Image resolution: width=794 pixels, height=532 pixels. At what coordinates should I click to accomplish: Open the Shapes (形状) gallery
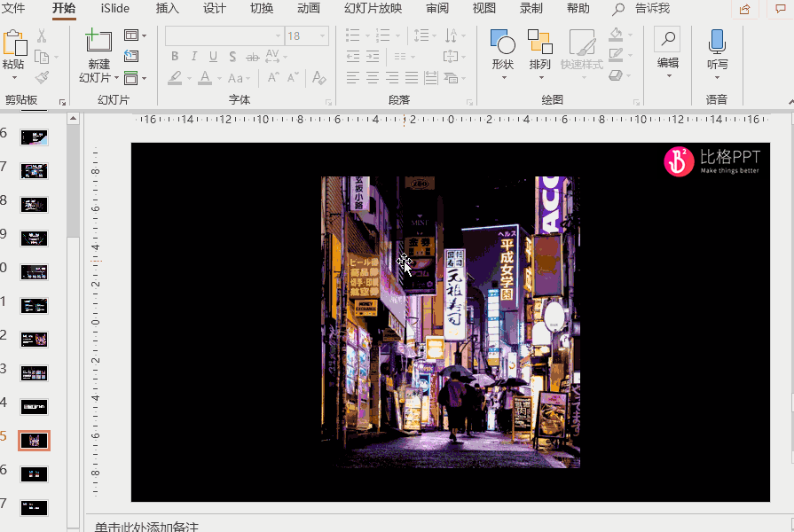(503, 43)
